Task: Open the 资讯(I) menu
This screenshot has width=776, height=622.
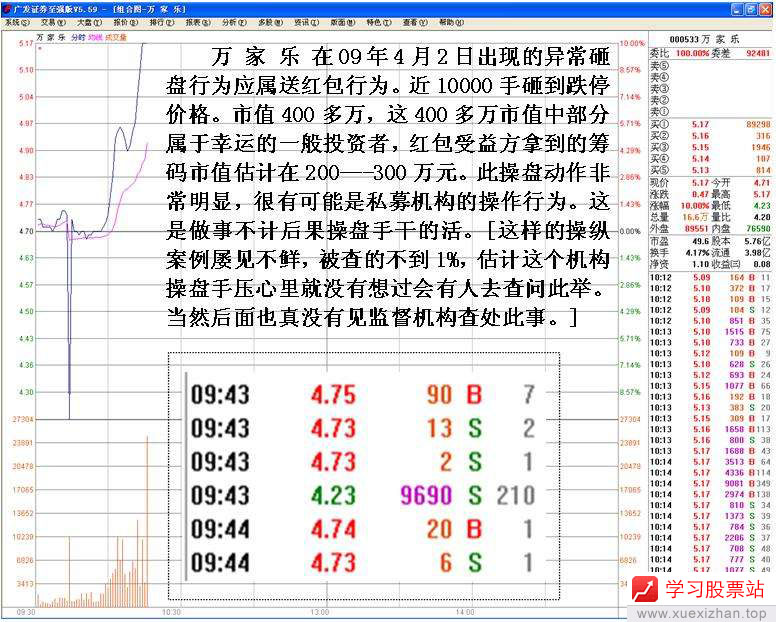Action: 306,23
